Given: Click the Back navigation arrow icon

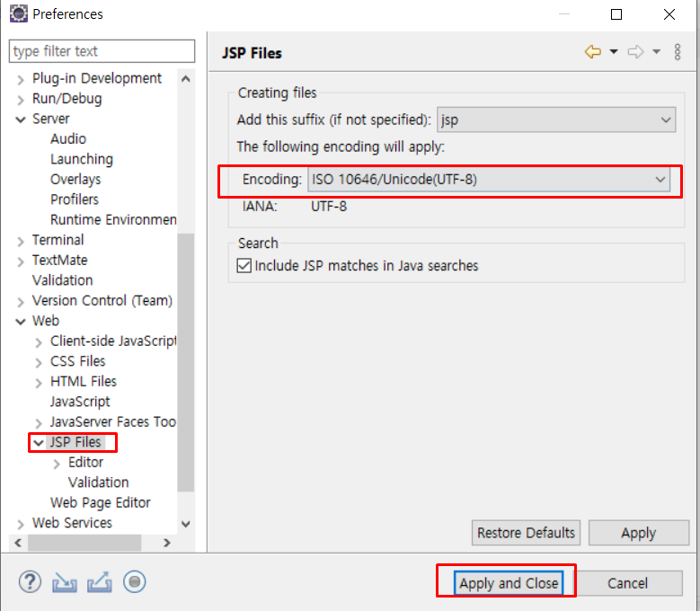Looking at the screenshot, I should (593, 52).
